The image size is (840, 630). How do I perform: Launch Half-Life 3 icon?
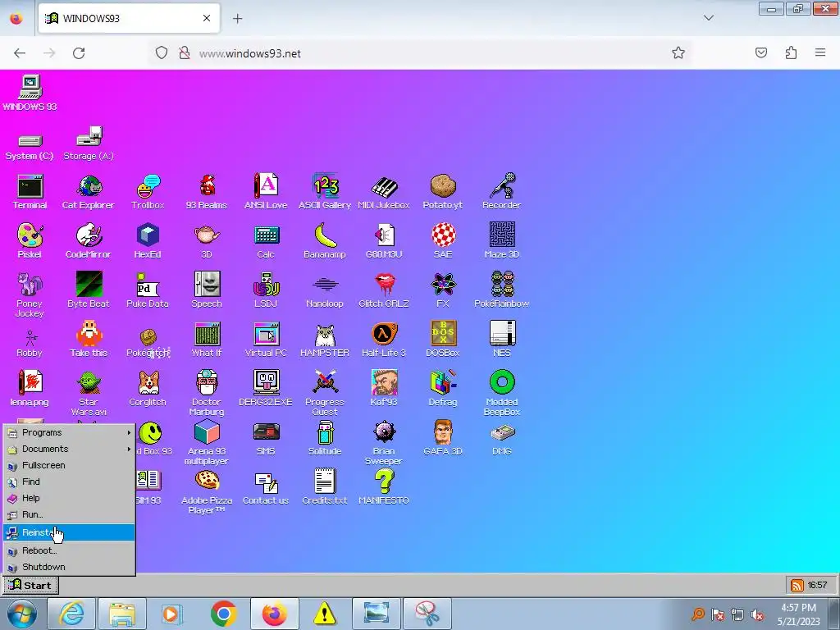tap(384, 339)
